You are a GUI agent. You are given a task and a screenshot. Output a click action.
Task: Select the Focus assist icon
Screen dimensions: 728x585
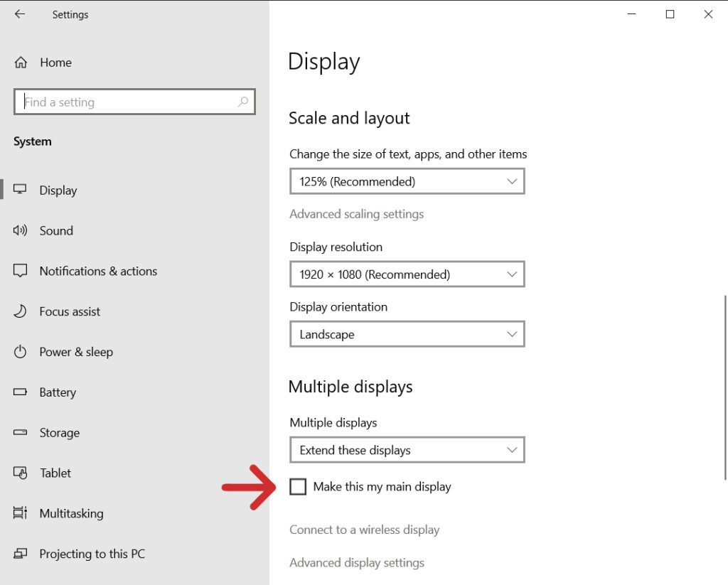pyautogui.click(x=20, y=311)
